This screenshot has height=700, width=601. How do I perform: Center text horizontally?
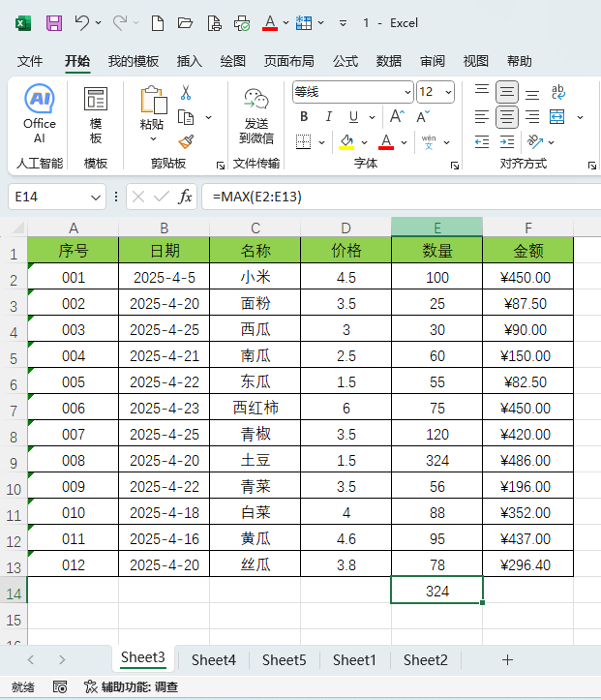point(507,117)
